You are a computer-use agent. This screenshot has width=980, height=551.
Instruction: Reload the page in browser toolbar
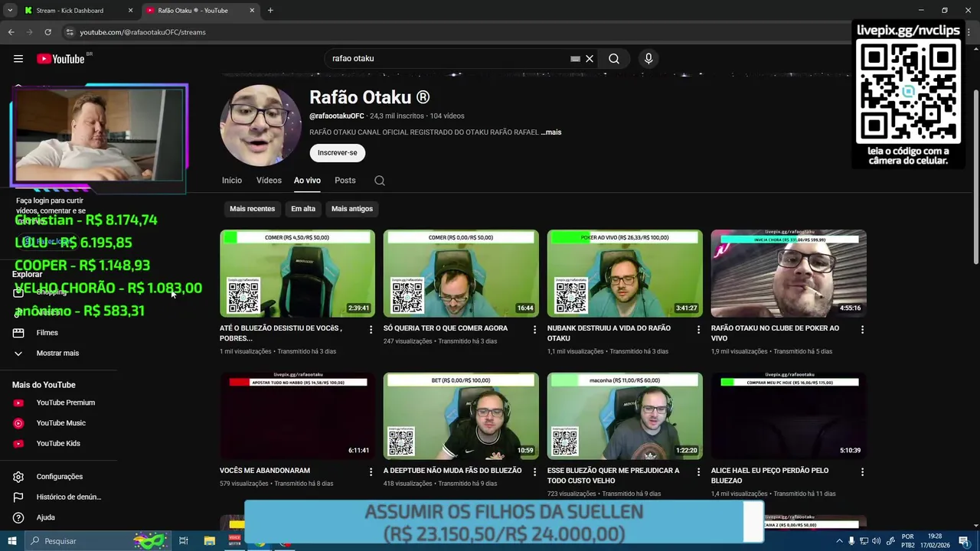point(47,32)
